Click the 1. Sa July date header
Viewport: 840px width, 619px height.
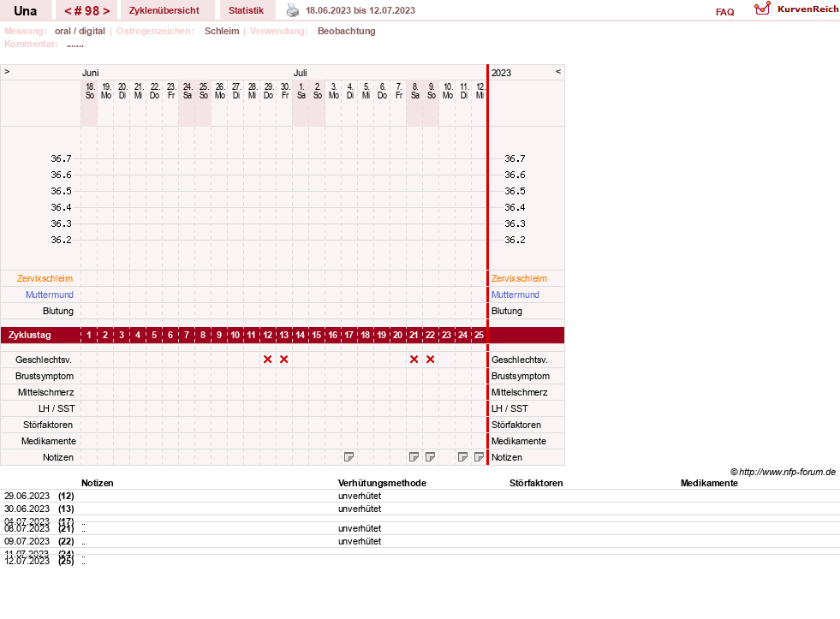(x=301, y=91)
